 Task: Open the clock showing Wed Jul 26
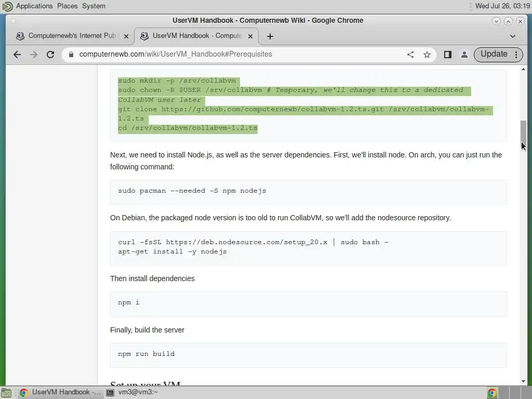(502, 6)
